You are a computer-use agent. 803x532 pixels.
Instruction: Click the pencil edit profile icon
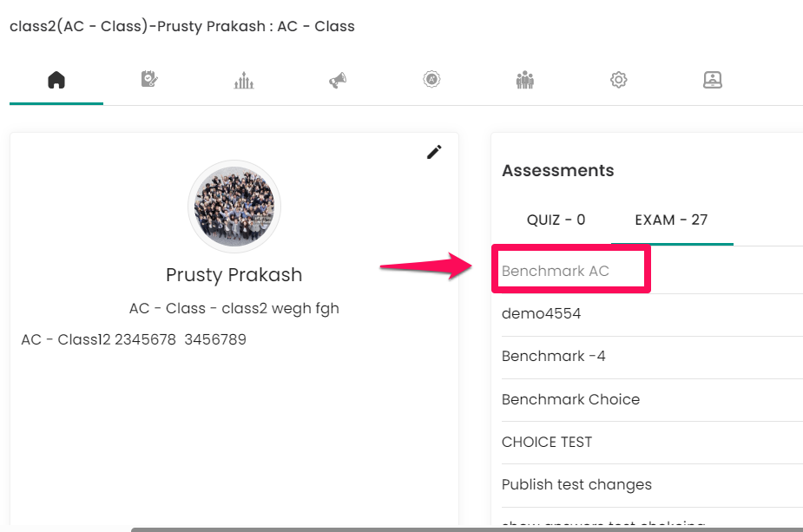434,152
